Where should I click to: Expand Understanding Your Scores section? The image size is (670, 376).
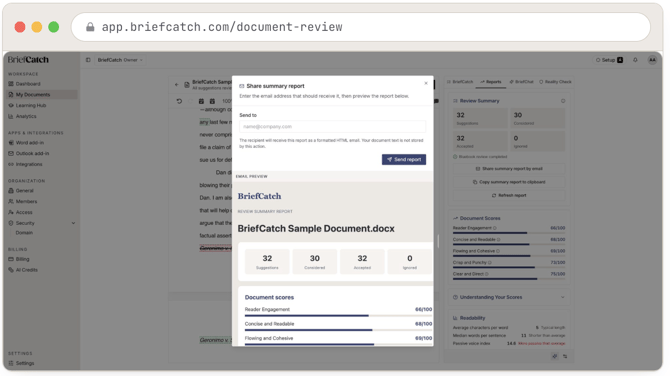point(509,297)
